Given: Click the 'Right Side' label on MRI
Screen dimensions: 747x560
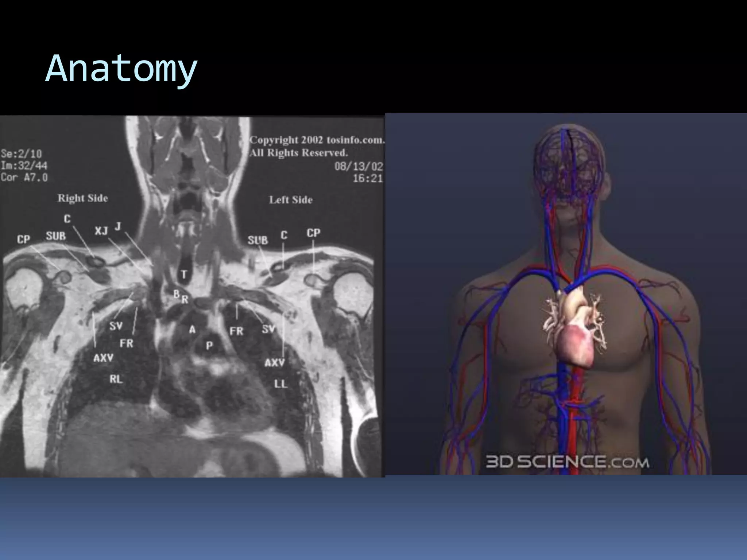Looking at the screenshot, I should click(x=83, y=198).
